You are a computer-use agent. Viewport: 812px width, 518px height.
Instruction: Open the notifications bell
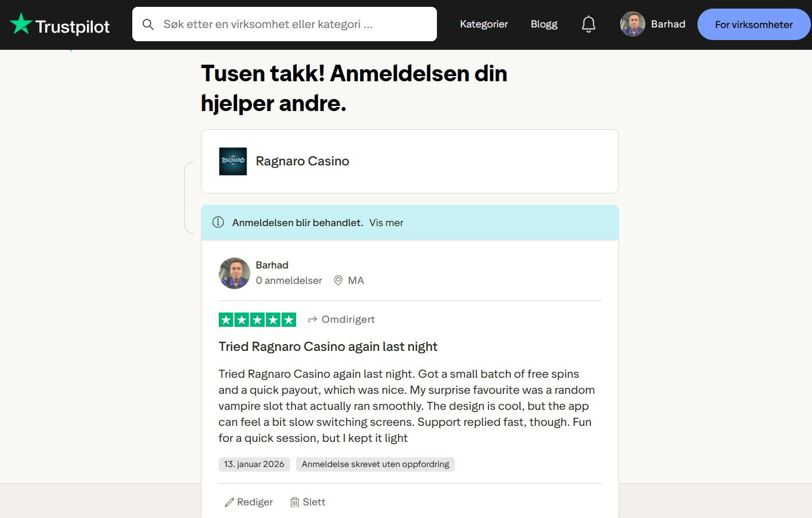[x=589, y=24]
